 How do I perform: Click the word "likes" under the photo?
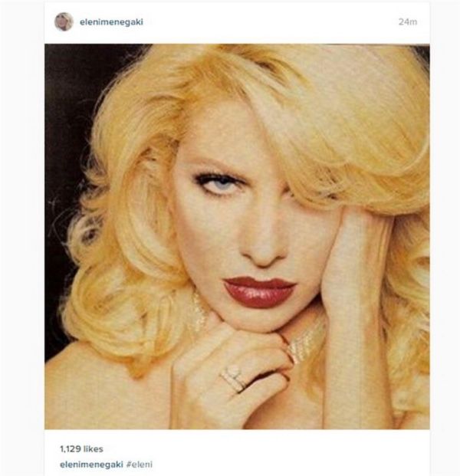pyautogui.click(x=94, y=449)
